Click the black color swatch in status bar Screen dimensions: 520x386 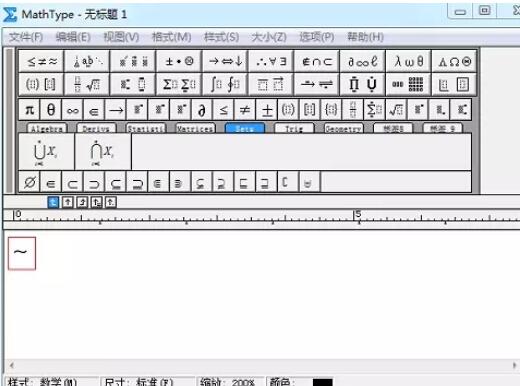click(x=323, y=382)
